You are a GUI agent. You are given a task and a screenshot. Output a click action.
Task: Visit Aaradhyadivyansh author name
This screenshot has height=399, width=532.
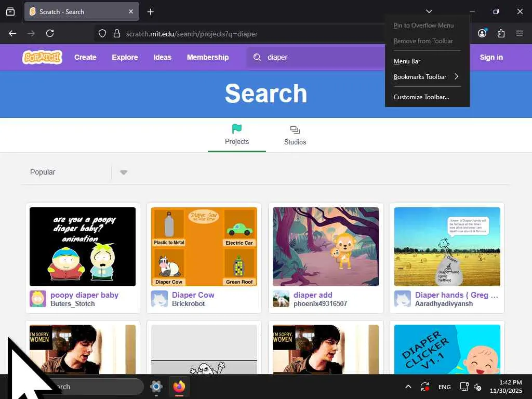click(x=444, y=303)
